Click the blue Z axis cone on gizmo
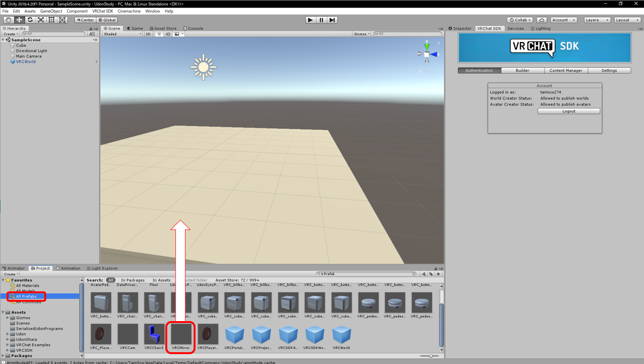 434,55
